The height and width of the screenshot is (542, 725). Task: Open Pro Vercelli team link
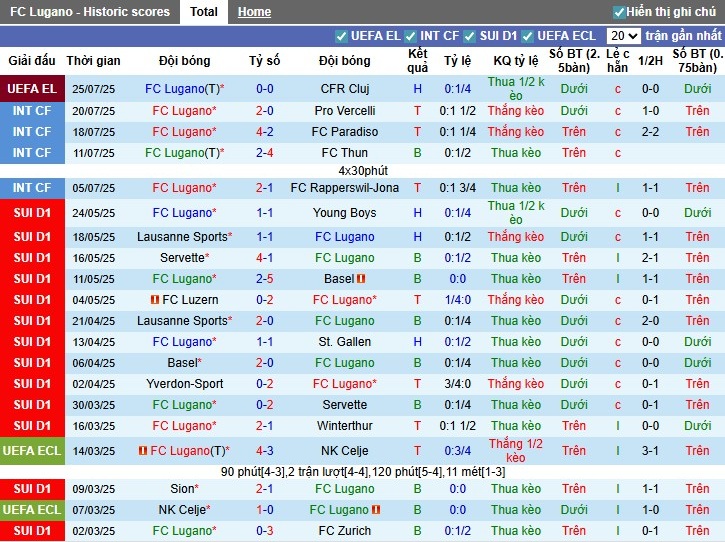click(344, 111)
